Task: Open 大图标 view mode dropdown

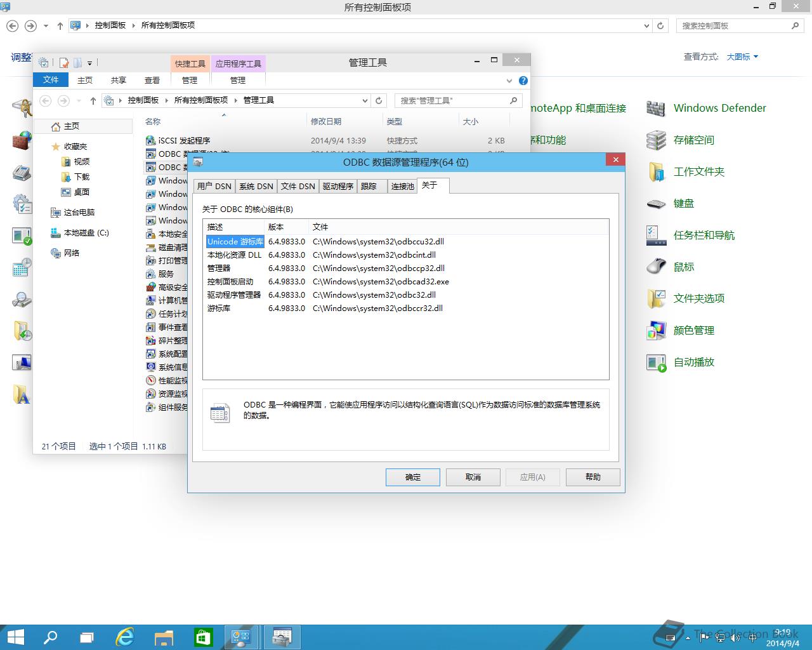Action: 742,56
